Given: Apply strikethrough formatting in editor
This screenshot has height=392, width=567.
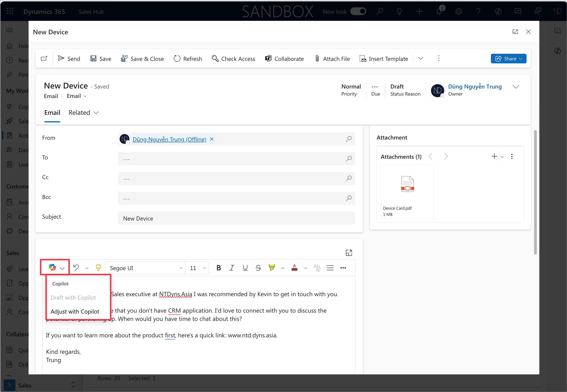Looking at the screenshot, I should coord(258,268).
